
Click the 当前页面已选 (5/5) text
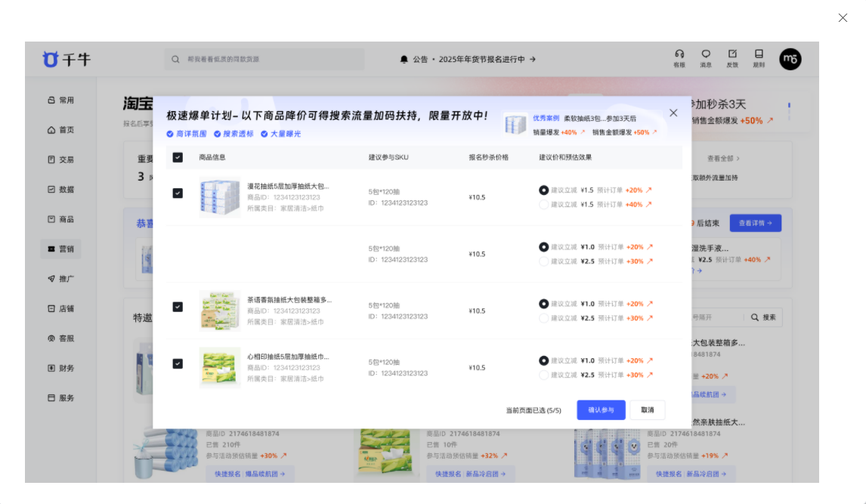534,411
